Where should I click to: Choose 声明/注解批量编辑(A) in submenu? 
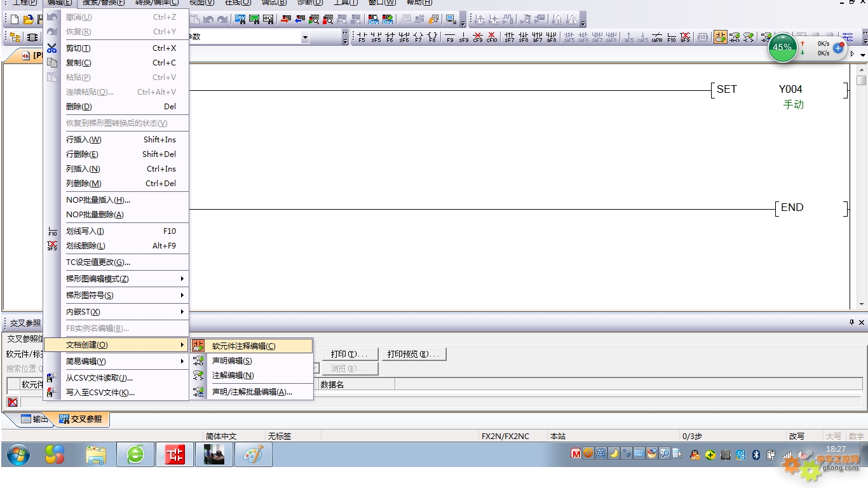click(252, 392)
